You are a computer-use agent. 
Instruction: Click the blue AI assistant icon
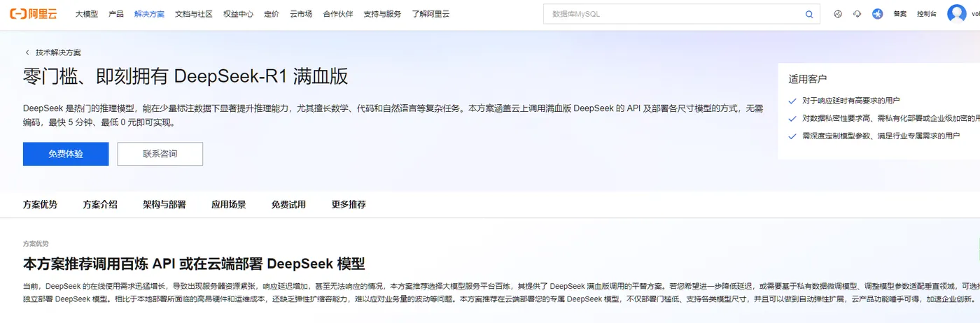(x=878, y=14)
